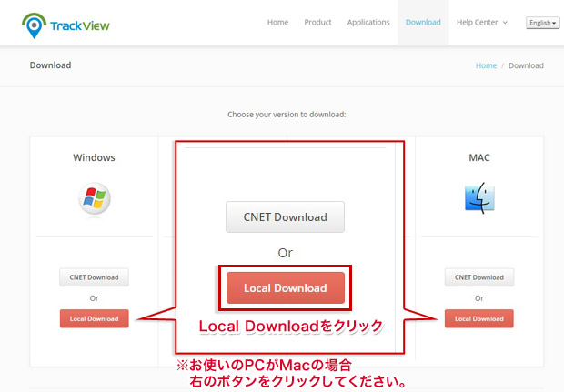Click Local Download under MAC
The width and height of the screenshot is (564, 392).
click(479, 318)
